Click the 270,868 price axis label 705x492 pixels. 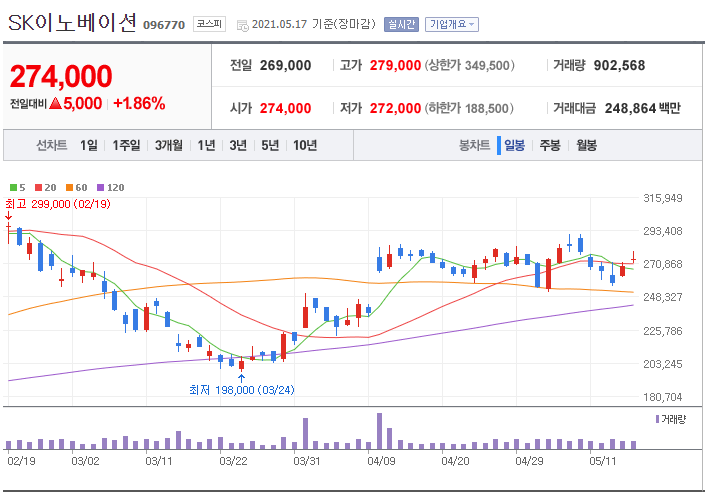pos(663,264)
